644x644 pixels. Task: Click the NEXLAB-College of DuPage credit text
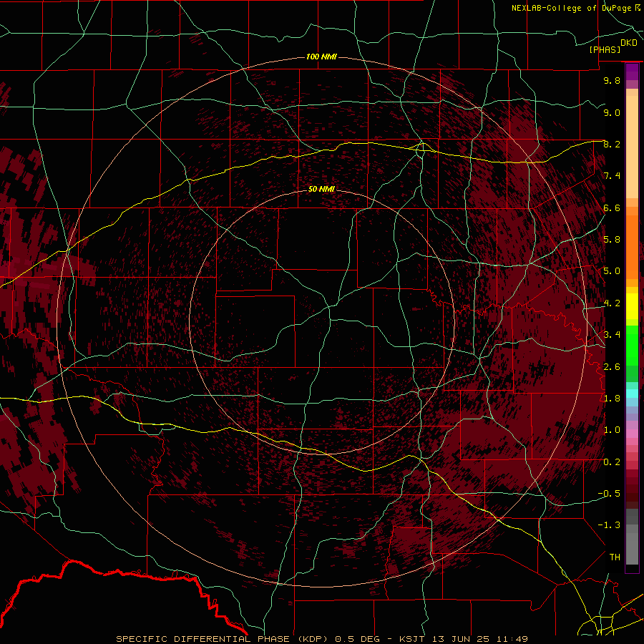[575, 8]
